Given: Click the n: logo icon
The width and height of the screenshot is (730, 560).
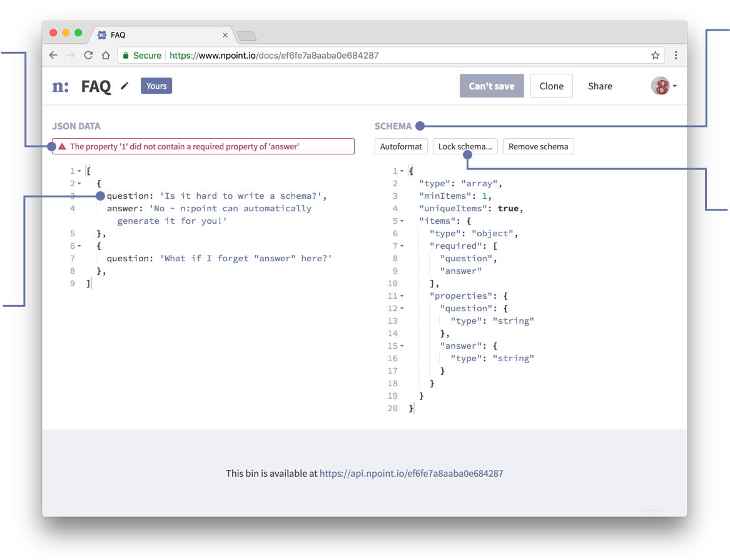Looking at the screenshot, I should (61, 86).
